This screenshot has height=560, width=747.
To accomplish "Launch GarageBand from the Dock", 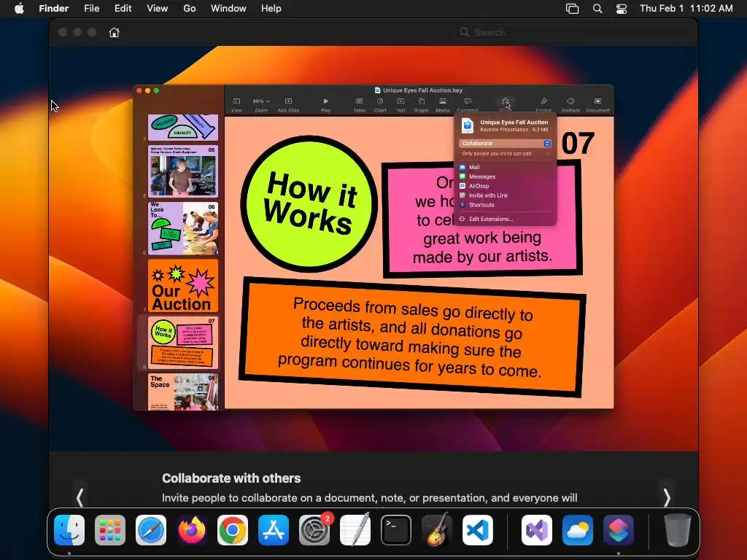I will [437, 530].
